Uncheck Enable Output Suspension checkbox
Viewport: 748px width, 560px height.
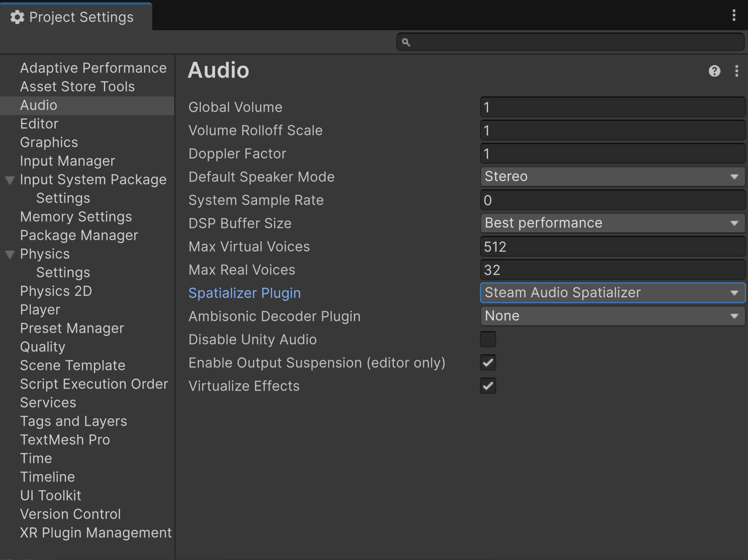point(488,362)
